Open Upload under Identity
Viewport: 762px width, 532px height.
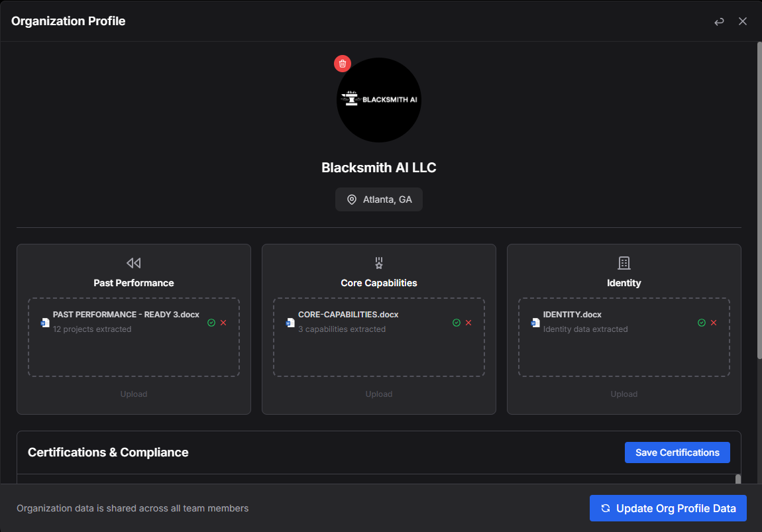[624, 394]
